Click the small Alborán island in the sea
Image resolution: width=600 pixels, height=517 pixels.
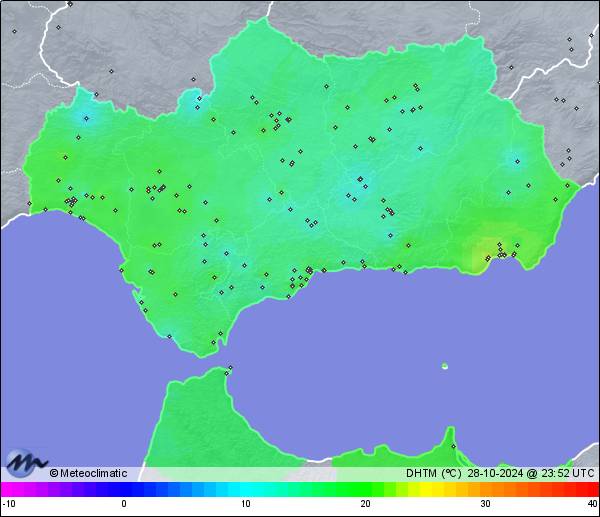tap(445, 366)
